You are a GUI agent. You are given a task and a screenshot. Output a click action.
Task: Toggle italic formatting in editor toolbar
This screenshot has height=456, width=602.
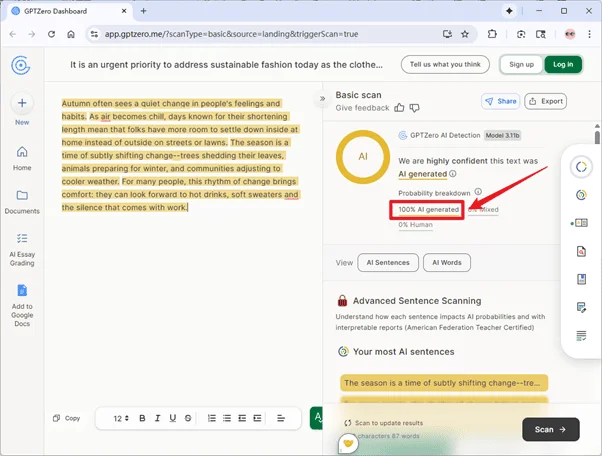click(157, 418)
